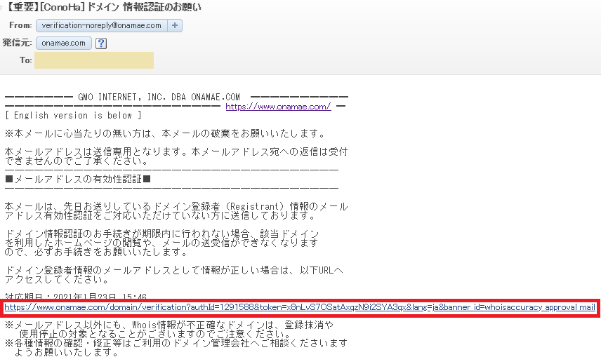Click the onamae.com origin chip
601x364 pixels.
tap(64, 43)
